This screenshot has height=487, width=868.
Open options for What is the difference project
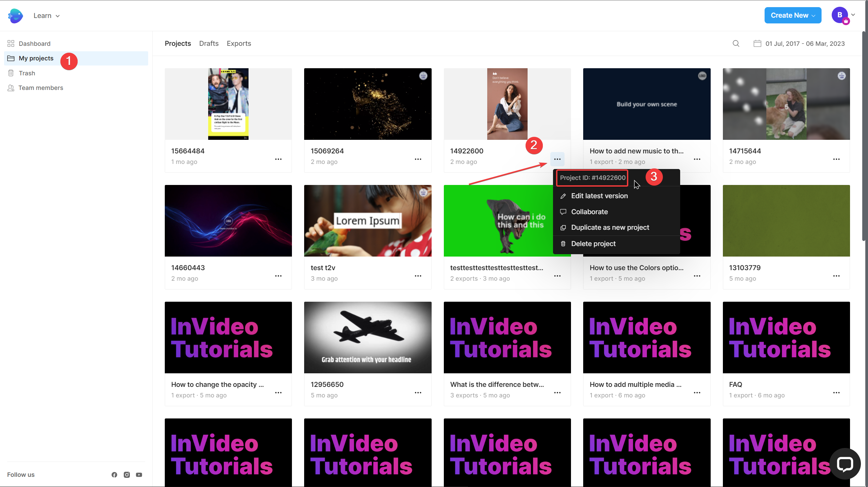pyautogui.click(x=557, y=393)
